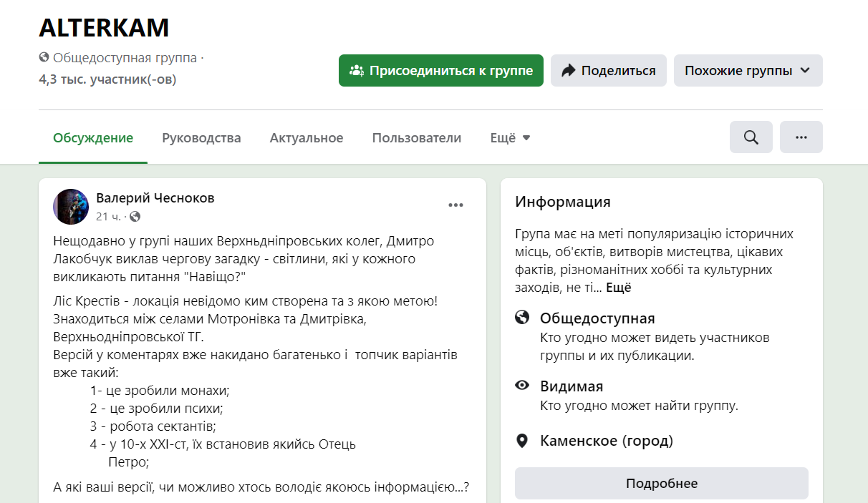
Task: Click the post author's profile picture
Action: tap(70, 206)
